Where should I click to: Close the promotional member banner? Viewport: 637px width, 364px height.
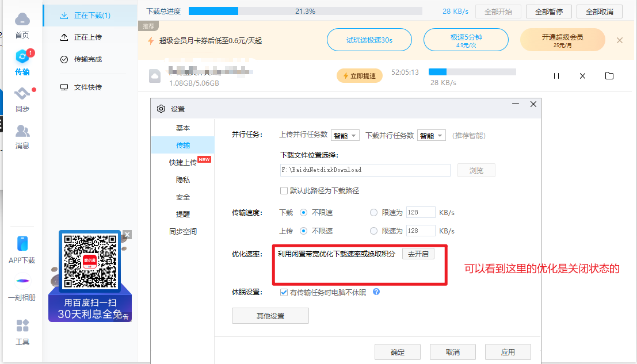coord(620,40)
